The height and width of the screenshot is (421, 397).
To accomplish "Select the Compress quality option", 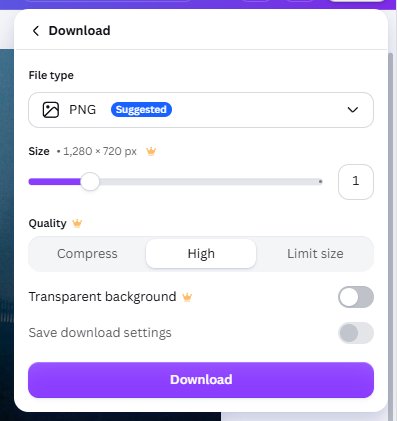I will pos(87,254).
